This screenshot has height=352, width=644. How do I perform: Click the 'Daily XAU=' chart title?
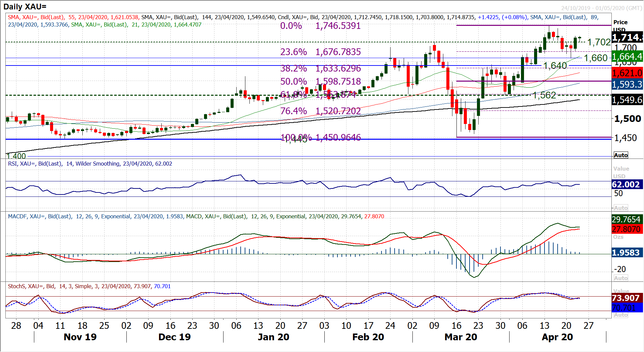25,6
